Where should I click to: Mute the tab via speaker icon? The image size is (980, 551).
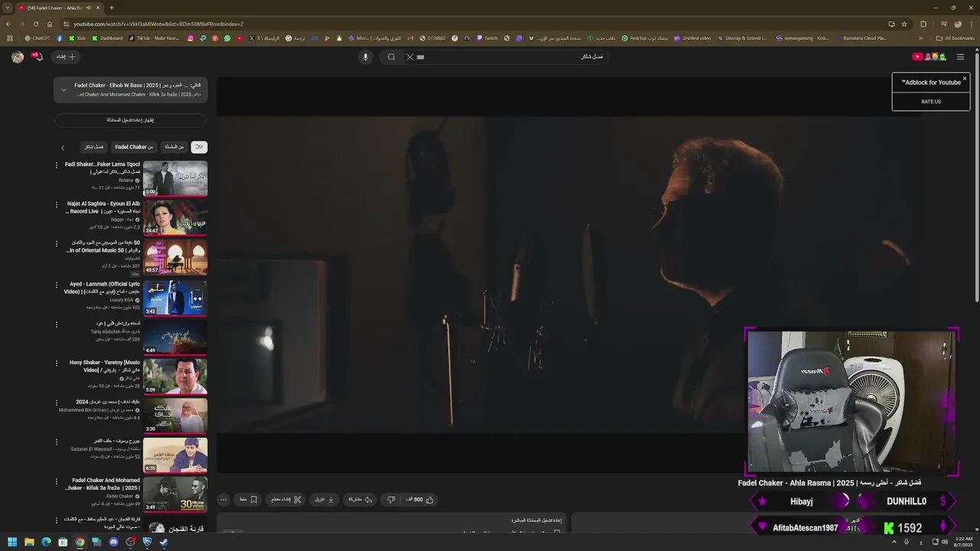click(x=89, y=8)
